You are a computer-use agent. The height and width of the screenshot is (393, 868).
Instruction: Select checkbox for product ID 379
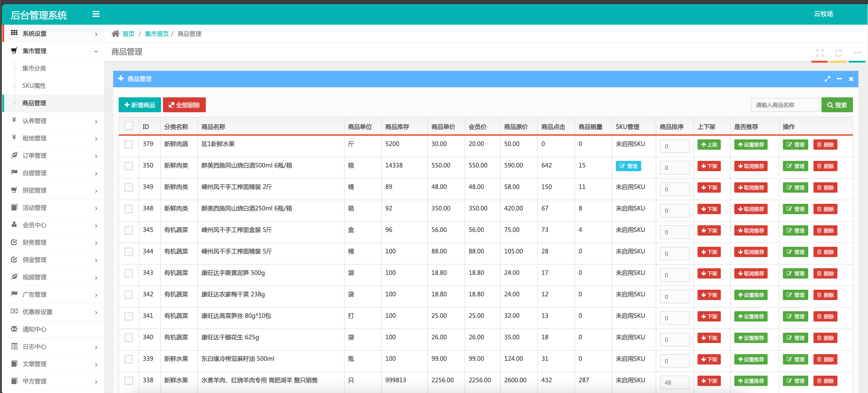129,144
